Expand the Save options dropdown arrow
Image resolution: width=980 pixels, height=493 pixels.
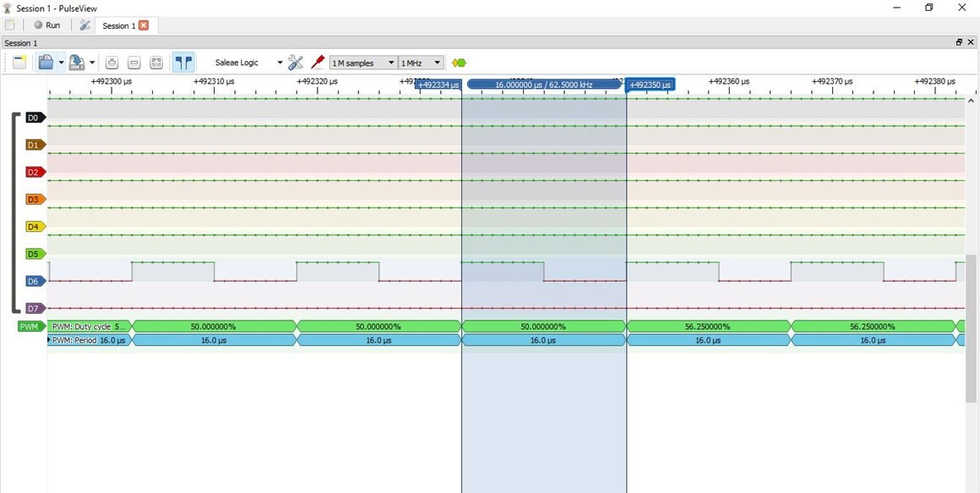(92, 63)
